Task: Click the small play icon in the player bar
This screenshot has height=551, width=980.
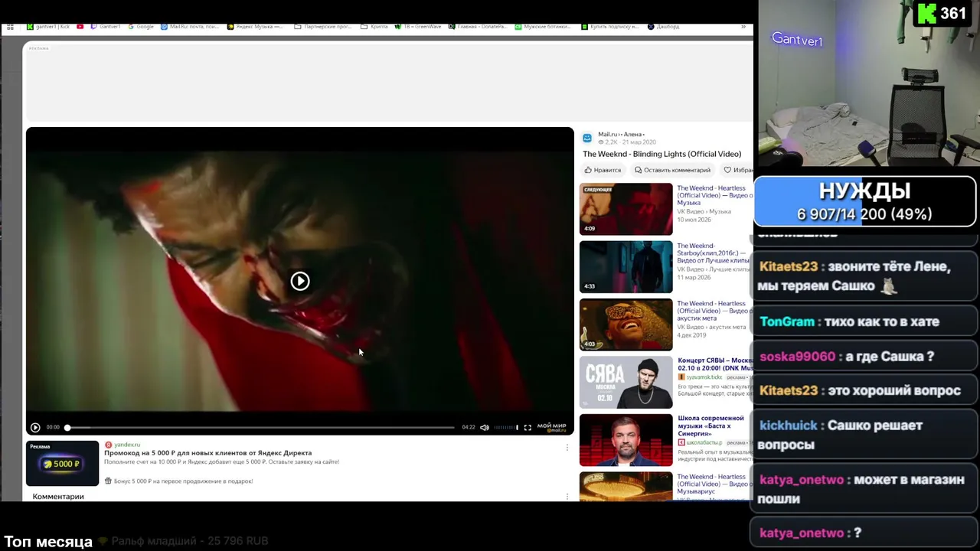Action: (35, 427)
